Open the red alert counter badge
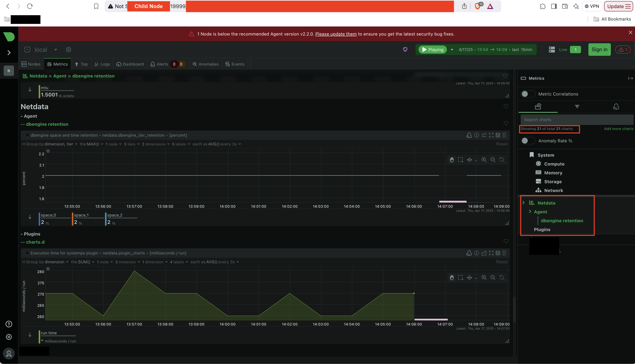Image resolution: width=635 pixels, height=364 pixels. (x=623, y=50)
